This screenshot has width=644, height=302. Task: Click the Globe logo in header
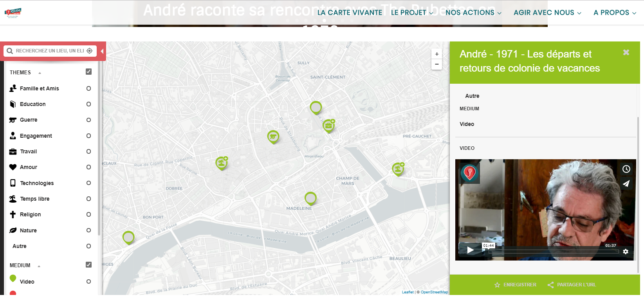pos(13,13)
